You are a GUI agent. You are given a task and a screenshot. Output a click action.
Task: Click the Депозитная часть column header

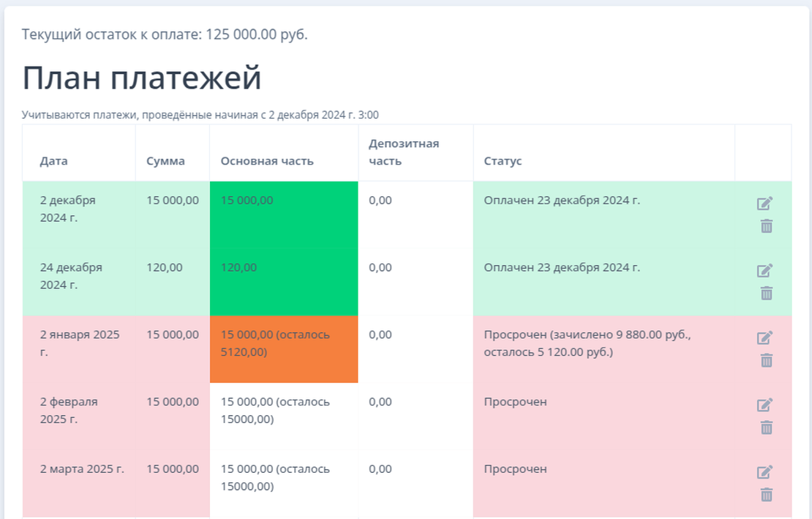(x=404, y=152)
